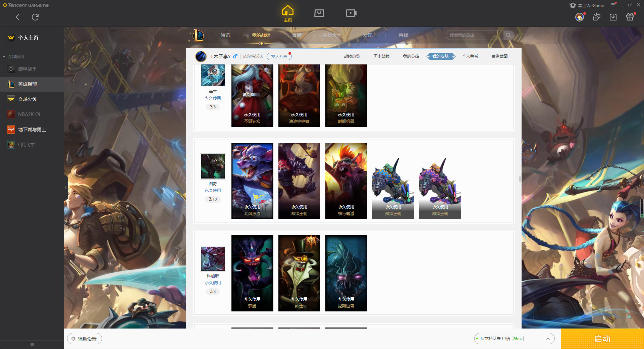The height and width of the screenshot is (349, 644).
Task: Open the store bag icon
Action: [319, 13]
